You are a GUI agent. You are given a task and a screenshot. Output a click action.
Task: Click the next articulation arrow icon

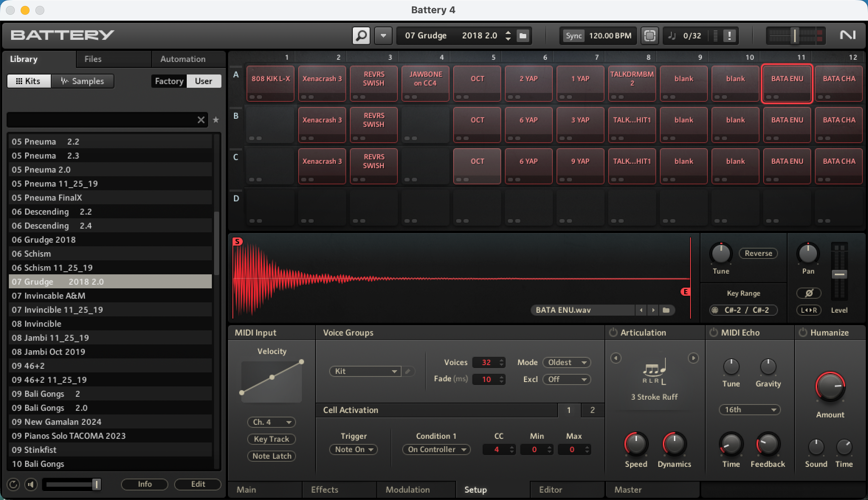693,358
